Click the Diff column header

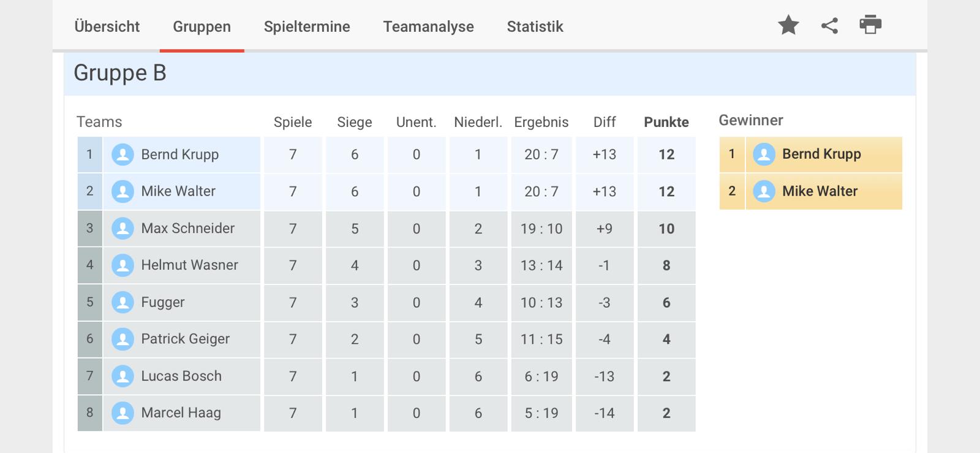(604, 122)
